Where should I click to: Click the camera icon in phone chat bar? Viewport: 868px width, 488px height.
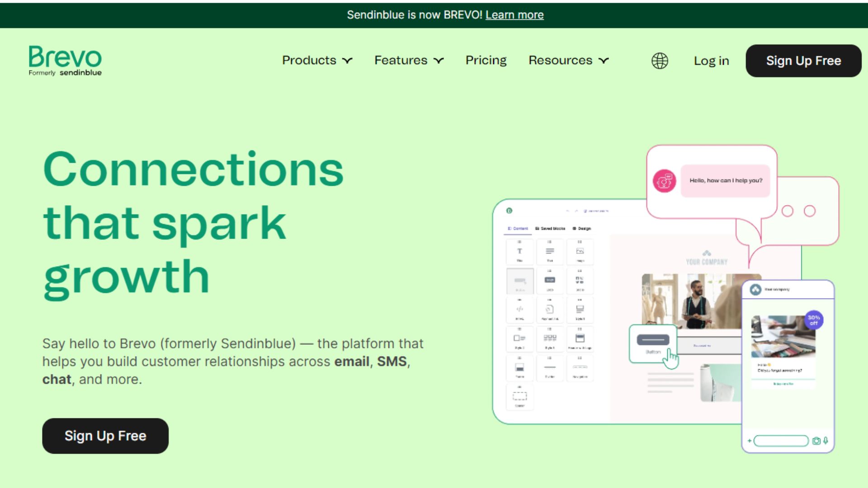tap(816, 441)
